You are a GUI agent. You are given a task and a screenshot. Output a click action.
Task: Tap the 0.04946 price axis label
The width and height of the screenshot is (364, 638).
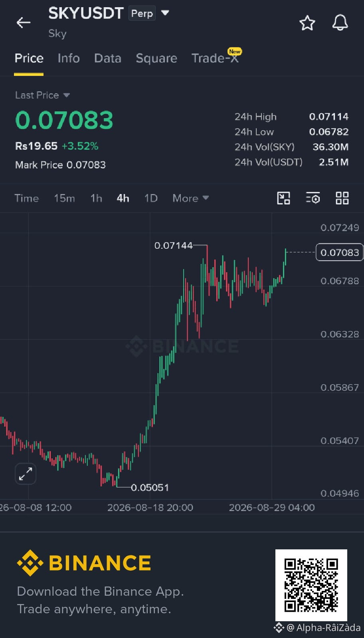340,493
